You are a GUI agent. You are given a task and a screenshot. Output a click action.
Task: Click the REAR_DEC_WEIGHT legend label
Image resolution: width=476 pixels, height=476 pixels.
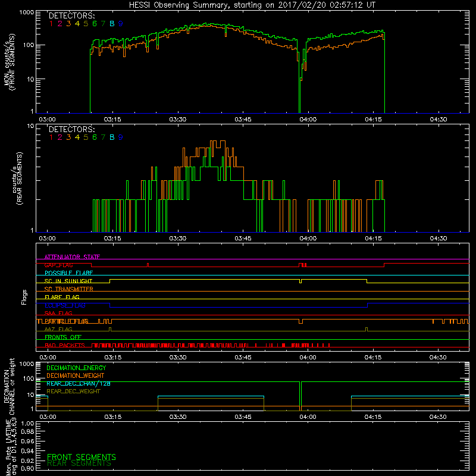tap(73, 392)
